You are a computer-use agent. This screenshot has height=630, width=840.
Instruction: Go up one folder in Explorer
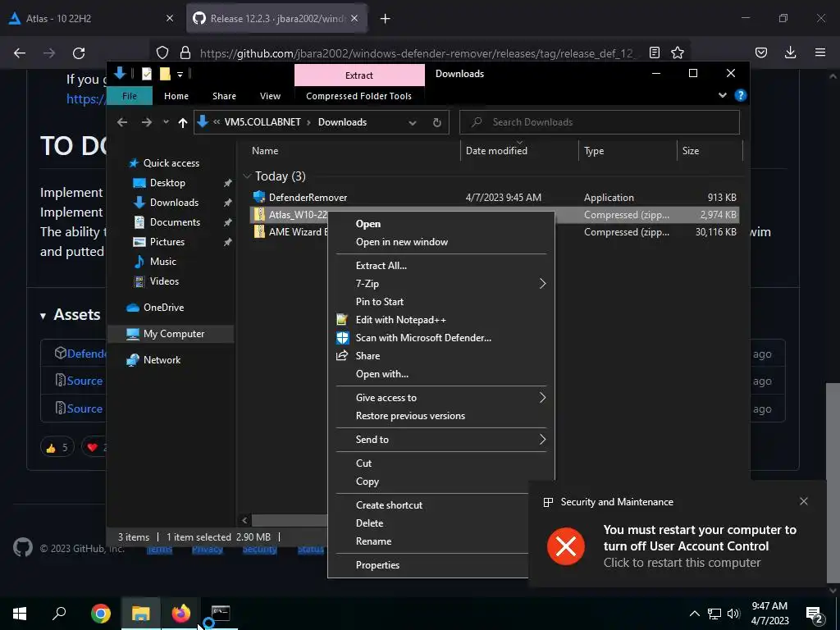(183, 123)
